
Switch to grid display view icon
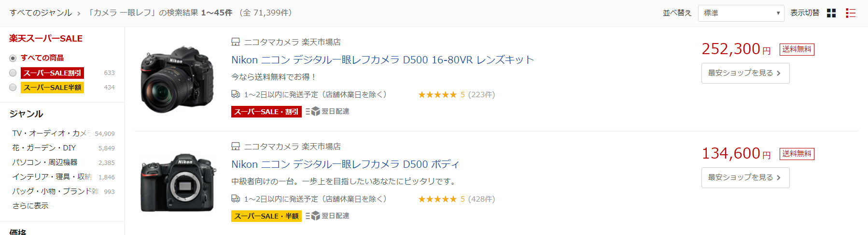(831, 13)
